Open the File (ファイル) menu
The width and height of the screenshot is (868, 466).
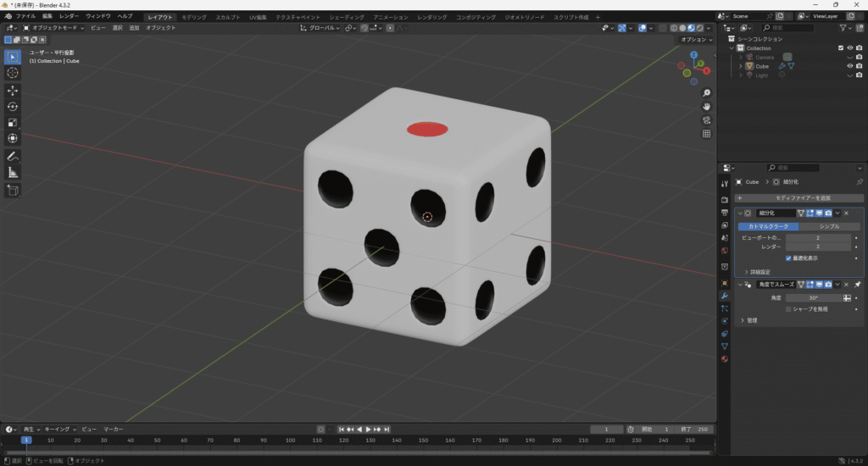(25, 17)
